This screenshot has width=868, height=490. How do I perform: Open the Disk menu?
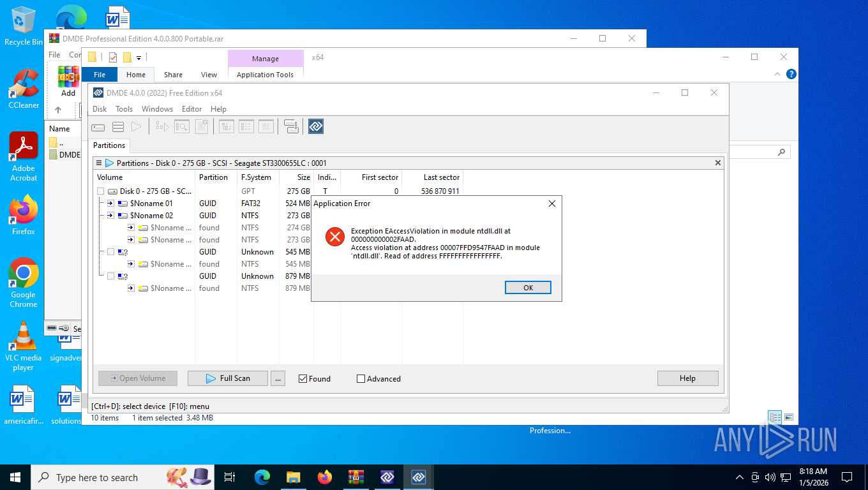(100, 109)
